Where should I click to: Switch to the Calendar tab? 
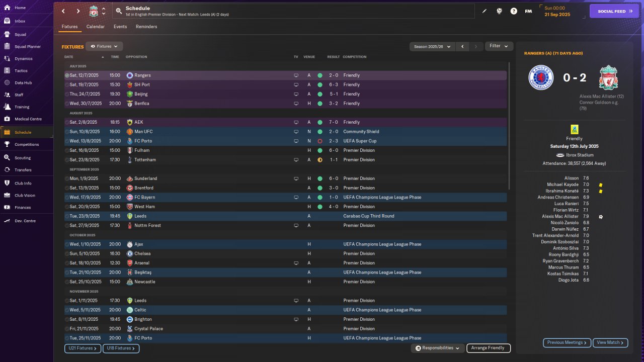click(96, 27)
